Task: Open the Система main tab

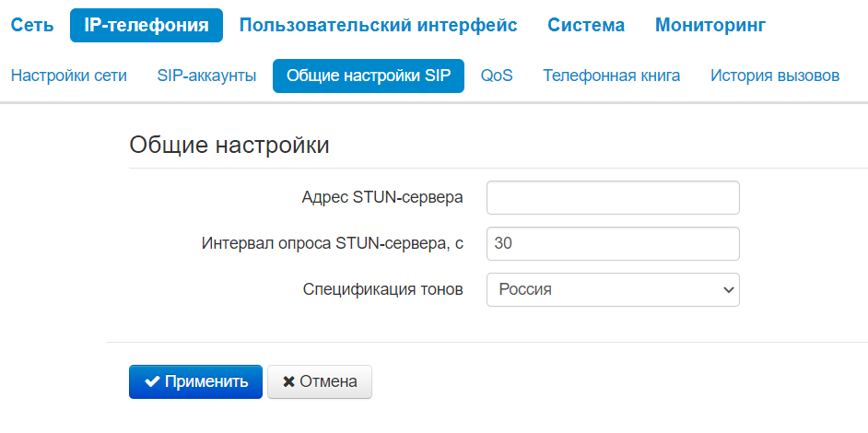Action: pyautogui.click(x=586, y=25)
